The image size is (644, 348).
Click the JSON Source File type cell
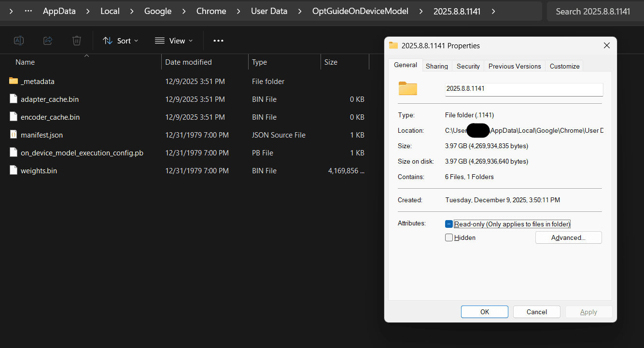pos(279,135)
